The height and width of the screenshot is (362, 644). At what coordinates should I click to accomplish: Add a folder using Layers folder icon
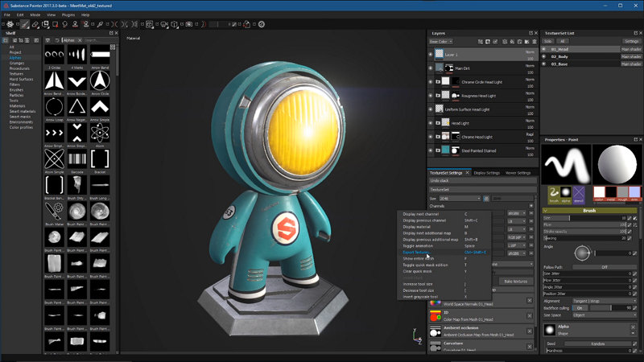click(526, 42)
